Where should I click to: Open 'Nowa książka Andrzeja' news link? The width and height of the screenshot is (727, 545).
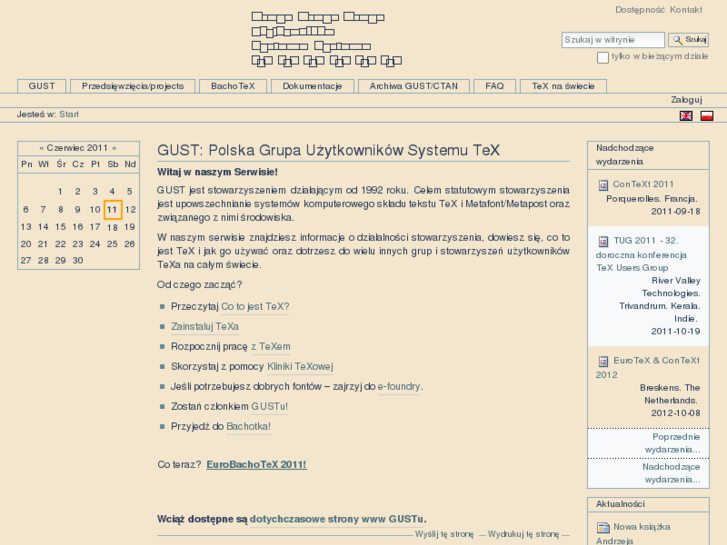pyautogui.click(x=633, y=534)
